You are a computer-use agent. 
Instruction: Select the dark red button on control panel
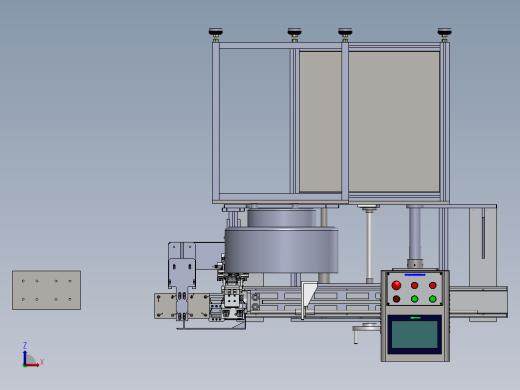(396, 299)
